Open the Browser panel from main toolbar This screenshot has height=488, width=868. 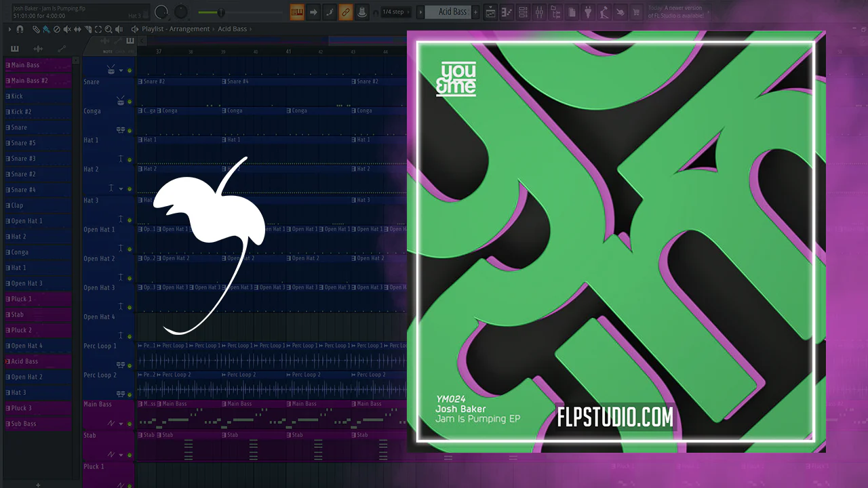[556, 12]
